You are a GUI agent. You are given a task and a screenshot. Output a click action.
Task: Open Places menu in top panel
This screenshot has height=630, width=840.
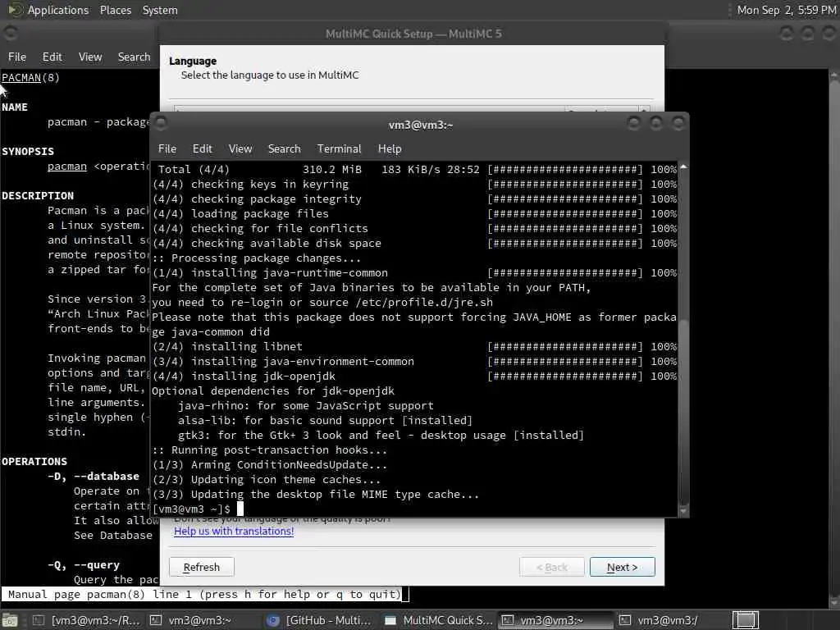(x=115, y=10)
